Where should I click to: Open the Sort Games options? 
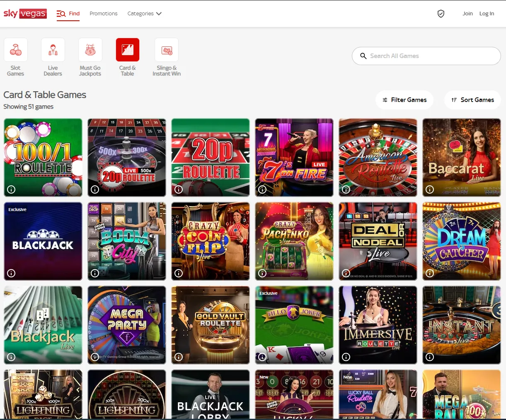pos(472,100)
